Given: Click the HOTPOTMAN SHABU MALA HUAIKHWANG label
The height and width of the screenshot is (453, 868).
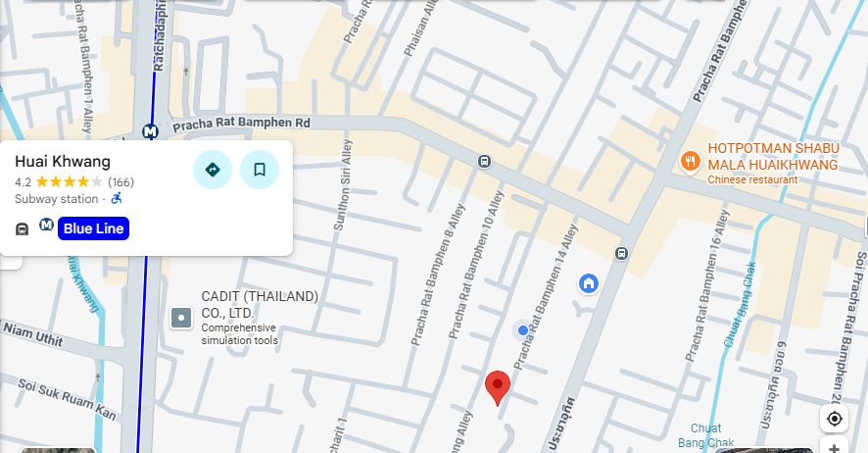Looking at the screenshot, I should click(773, 157).
